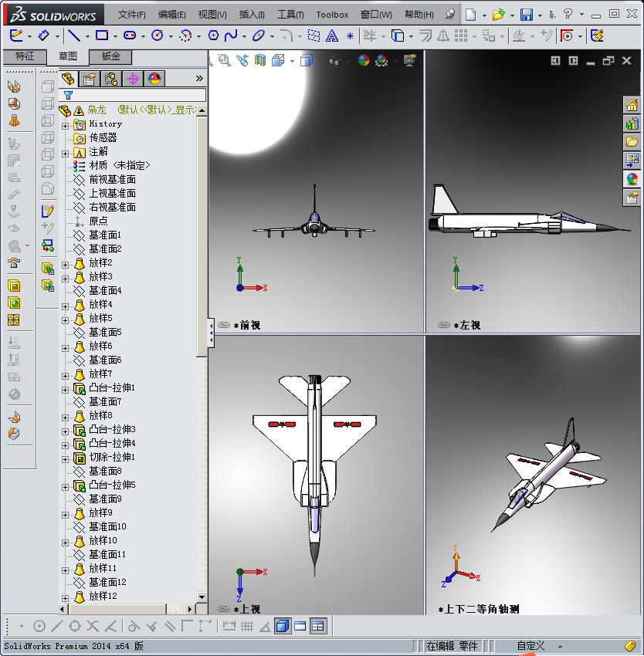Click the feature tree filter icon

click(x=68, y=95)
